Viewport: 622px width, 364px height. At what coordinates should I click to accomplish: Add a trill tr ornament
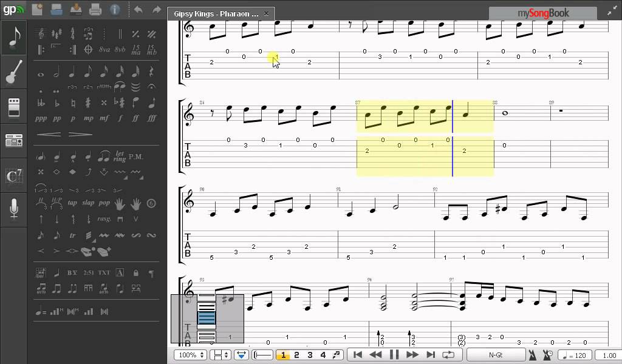click(x=72, y=235)
